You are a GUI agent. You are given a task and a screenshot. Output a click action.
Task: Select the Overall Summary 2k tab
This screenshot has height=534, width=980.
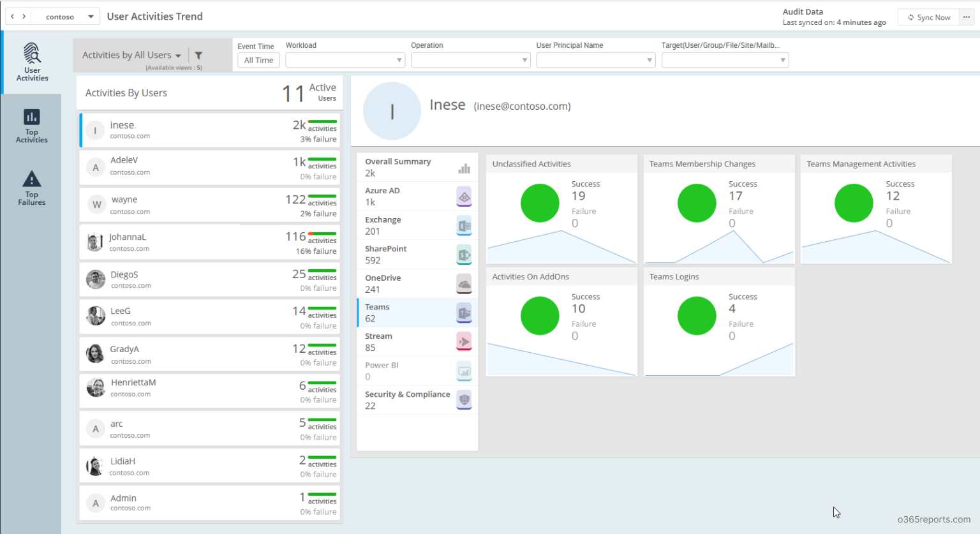pos(417,167)
